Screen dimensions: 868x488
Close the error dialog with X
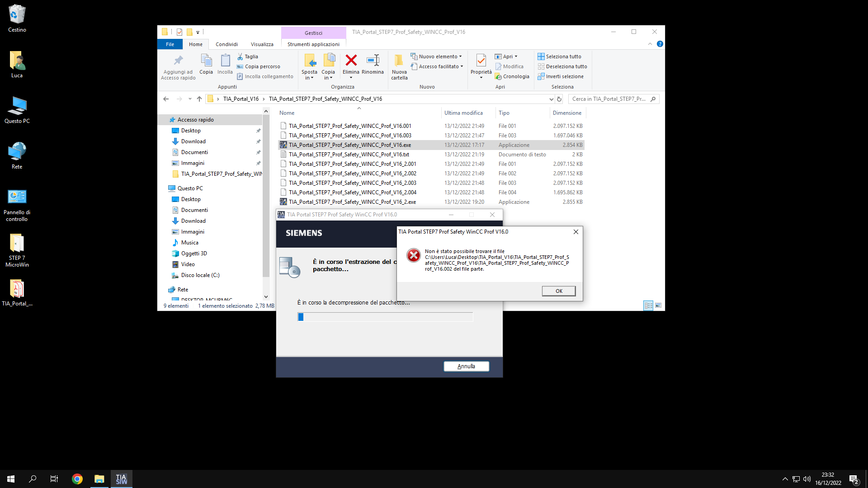pyautogui.click(x=576, y=232)
